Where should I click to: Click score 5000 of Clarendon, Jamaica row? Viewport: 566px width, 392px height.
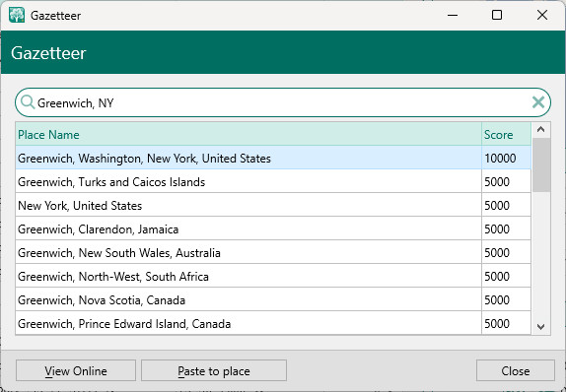click(506, 229)
